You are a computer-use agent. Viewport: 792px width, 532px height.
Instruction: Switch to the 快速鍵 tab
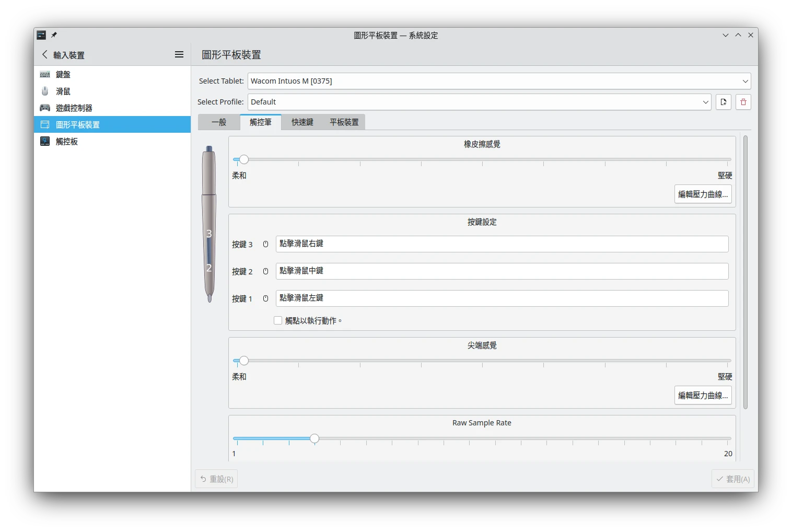tap(302, 122)
